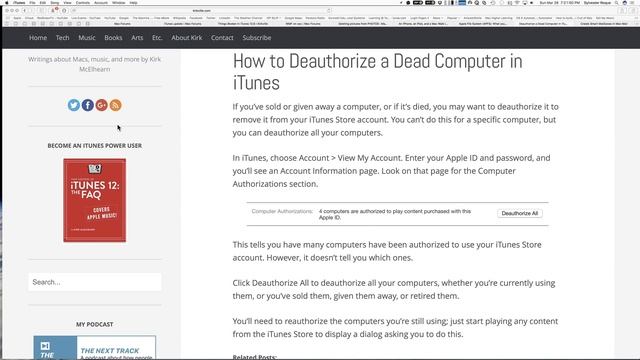
Task: Open the Help menu
Action: click(x=133, y=3)
